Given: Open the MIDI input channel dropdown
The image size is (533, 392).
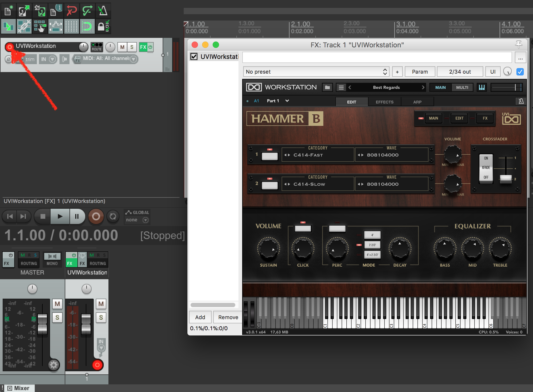Looking at the screenshot, I should click(x=134, y=59).
